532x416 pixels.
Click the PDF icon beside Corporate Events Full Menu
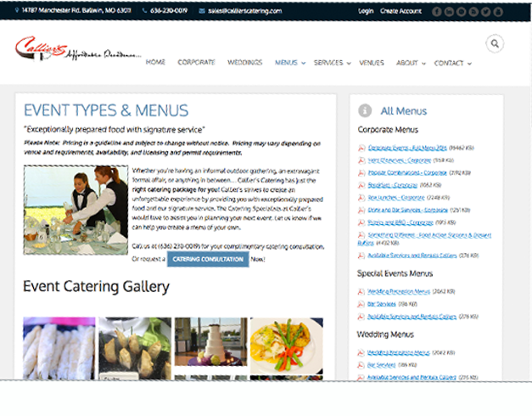(361, 148)
